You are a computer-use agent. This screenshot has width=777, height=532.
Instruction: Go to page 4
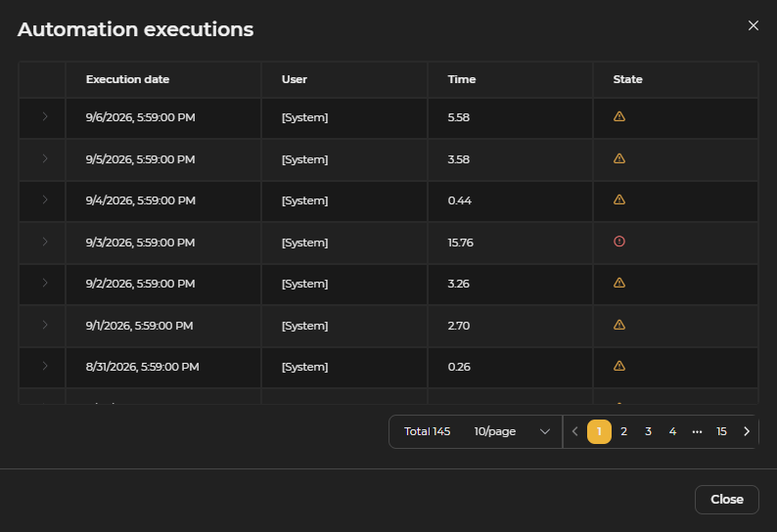(672, 431)
